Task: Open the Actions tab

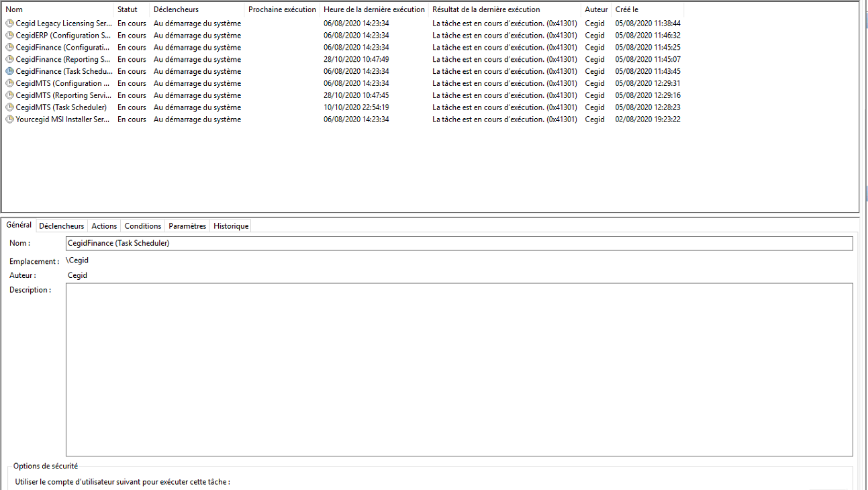Action: pos(104,226)
